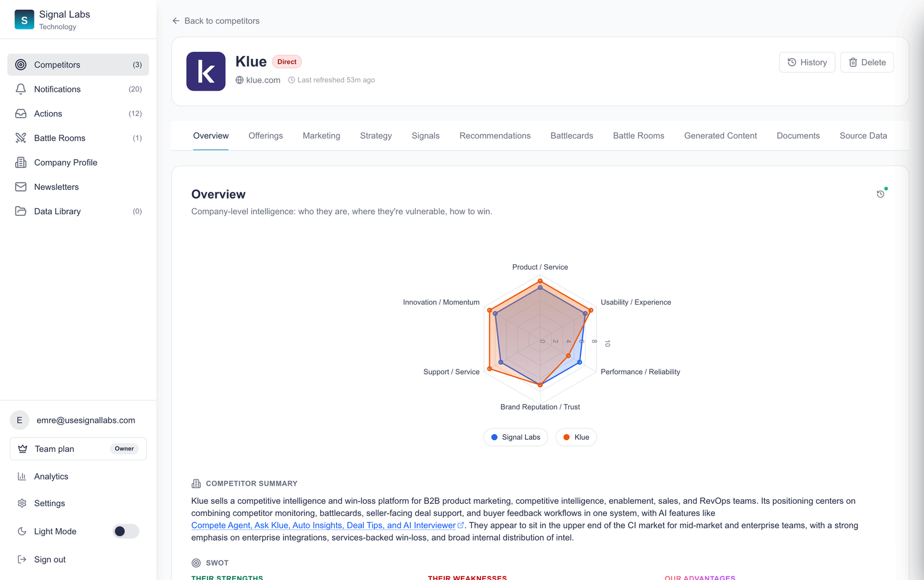This screenshot has width=924, height=580.
Task: Open the Strategy tab
Action: tap(376, 136)
